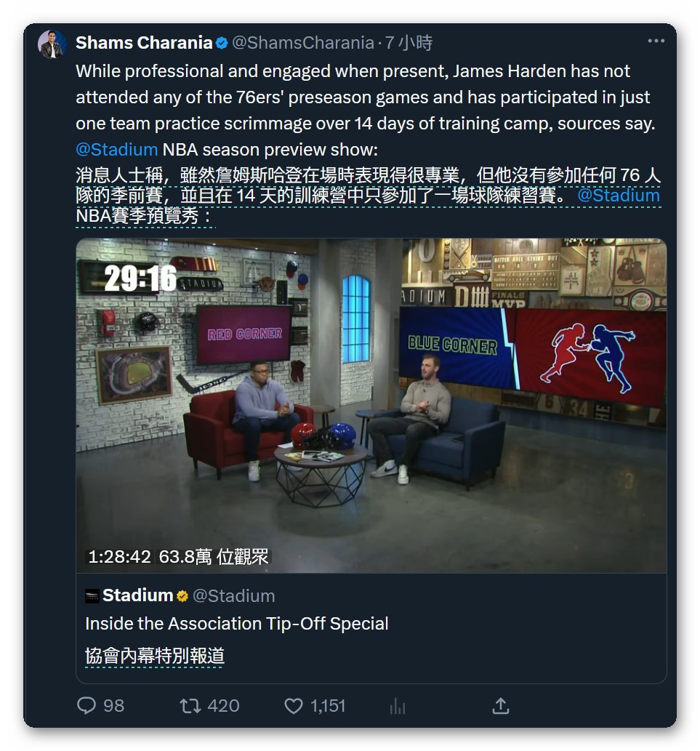The image size is (700, 751).
Task: Click Shams Charania's blue verified badge
Action: tap(222, 43)
